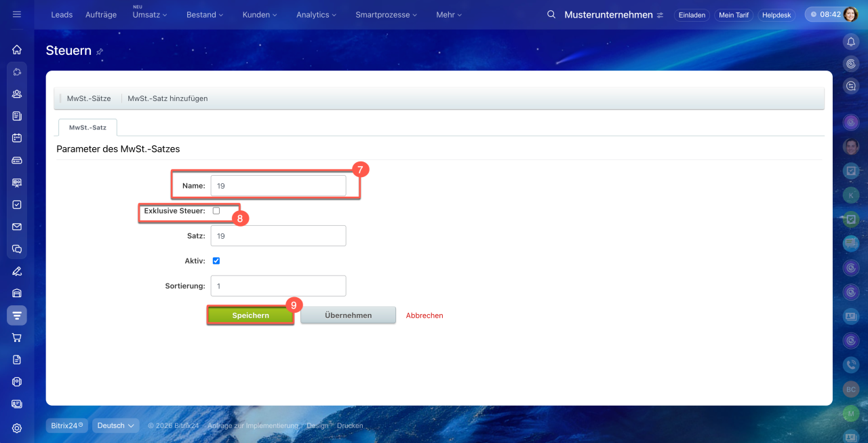Toggle the Exklusive Steuer checkbox
The image size is (868, 443).
coord(216,211)
